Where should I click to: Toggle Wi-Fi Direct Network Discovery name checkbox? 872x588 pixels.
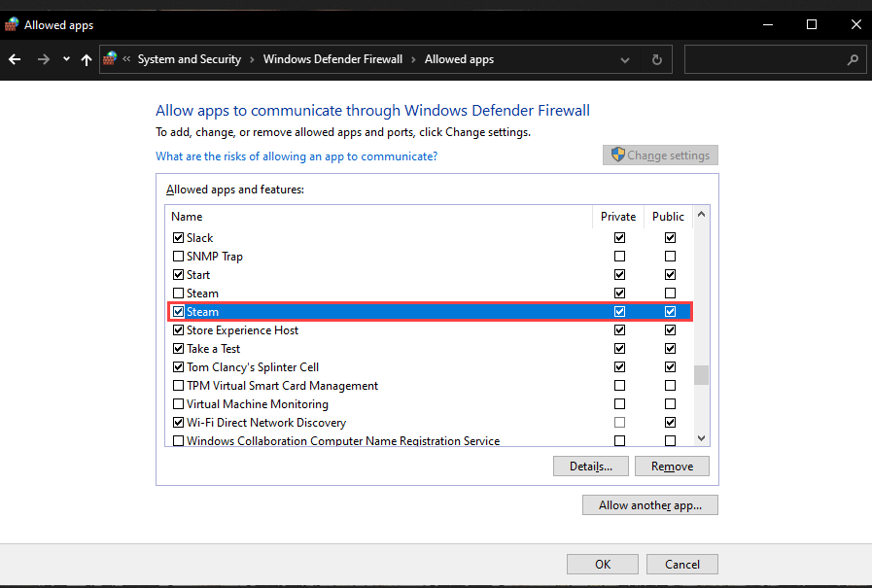point(178,423)
